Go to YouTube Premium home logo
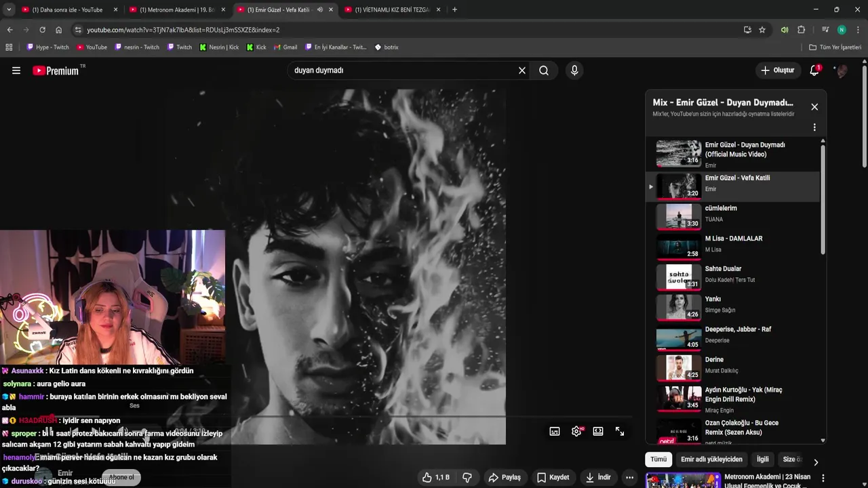Viewport: 868px width, 488px height. tap(56, 70)
